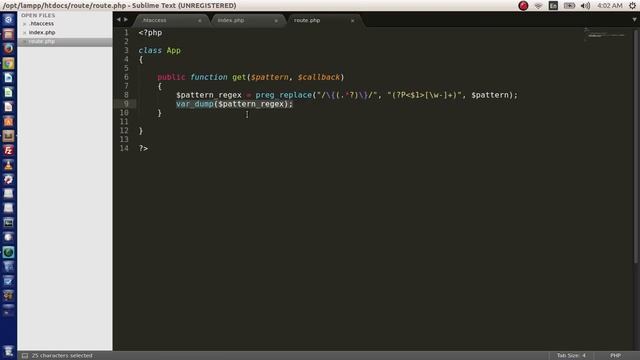Click the status bar panel switcher icon
640x360 pixels.
coord(25,356)
